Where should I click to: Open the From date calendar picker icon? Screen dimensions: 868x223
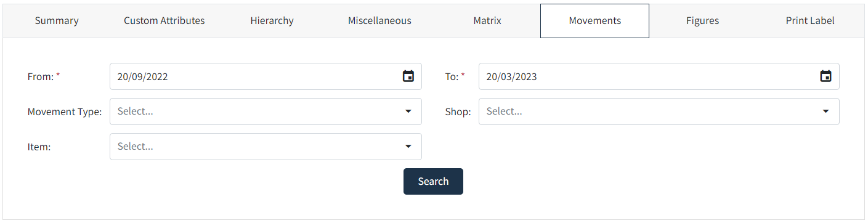(x=408, y=76)
